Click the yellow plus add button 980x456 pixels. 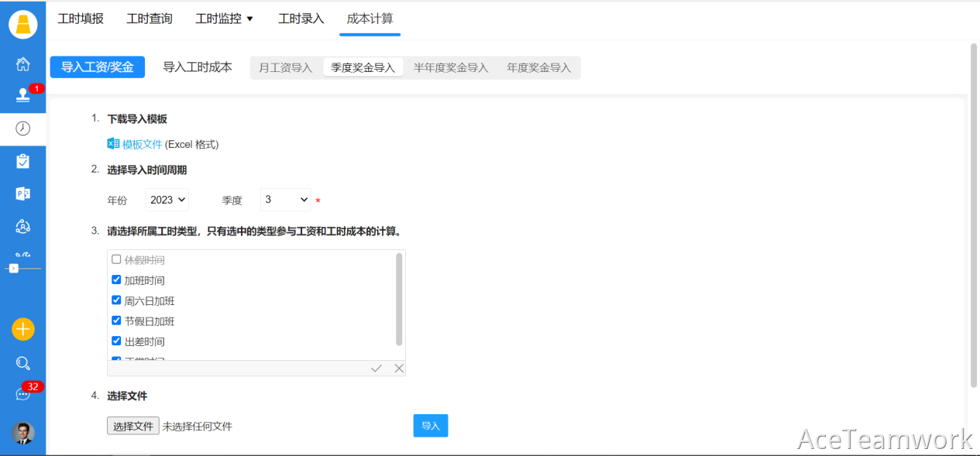(x=23, y=329)
